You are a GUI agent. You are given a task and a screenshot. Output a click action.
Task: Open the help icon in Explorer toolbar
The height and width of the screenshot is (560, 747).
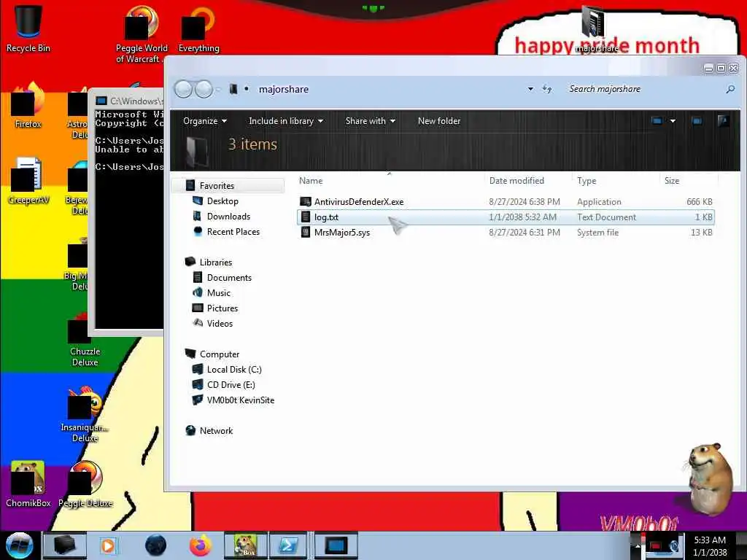(x=723, y=121)
